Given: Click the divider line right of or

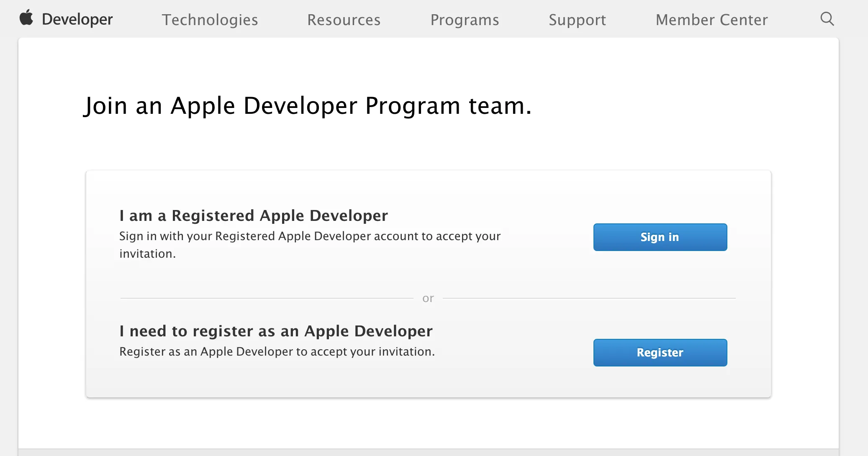Looking at the screenshot, I should (588, 298).
